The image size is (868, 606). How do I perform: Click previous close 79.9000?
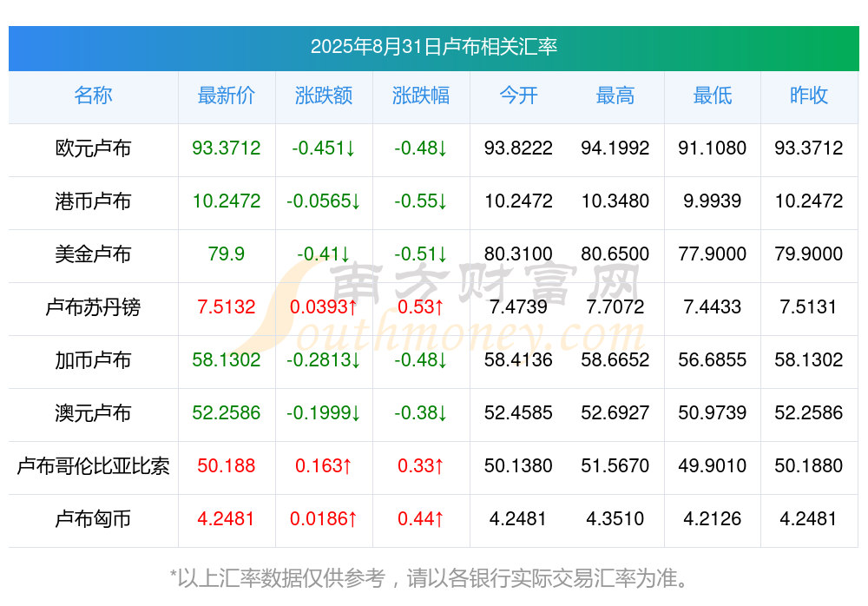click(809, 254)
